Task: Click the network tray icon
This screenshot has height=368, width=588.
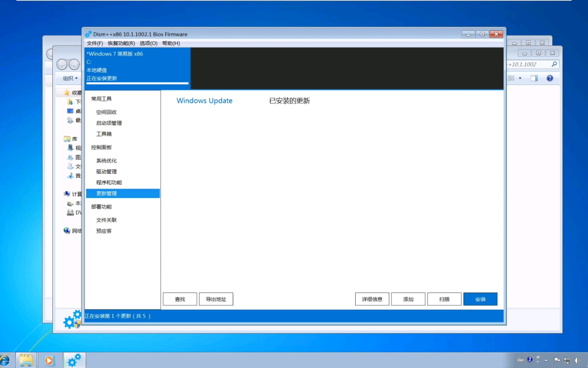Action: click(x=567, y=360)
